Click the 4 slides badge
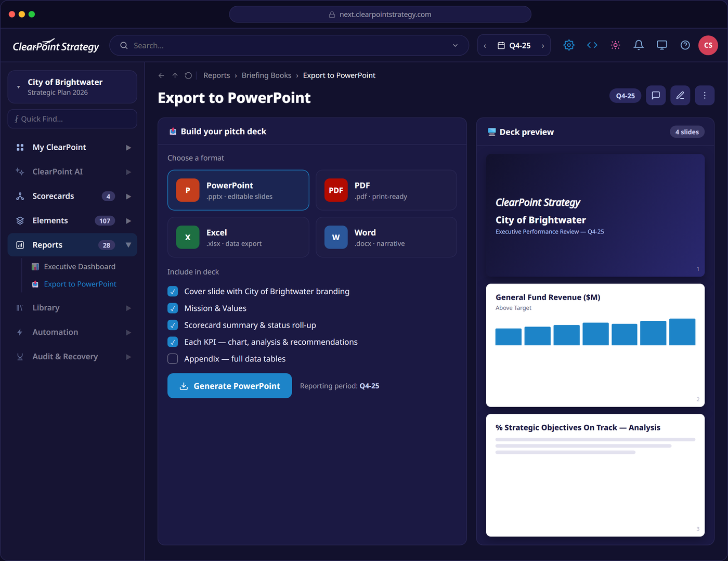The width and height of the screenshot is (728, 561). pos(687,132)
